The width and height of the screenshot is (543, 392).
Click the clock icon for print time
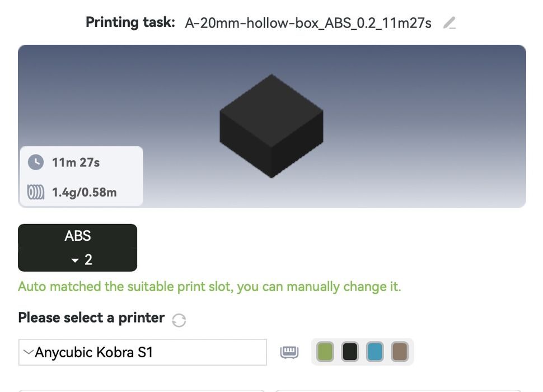coord(36,162)
